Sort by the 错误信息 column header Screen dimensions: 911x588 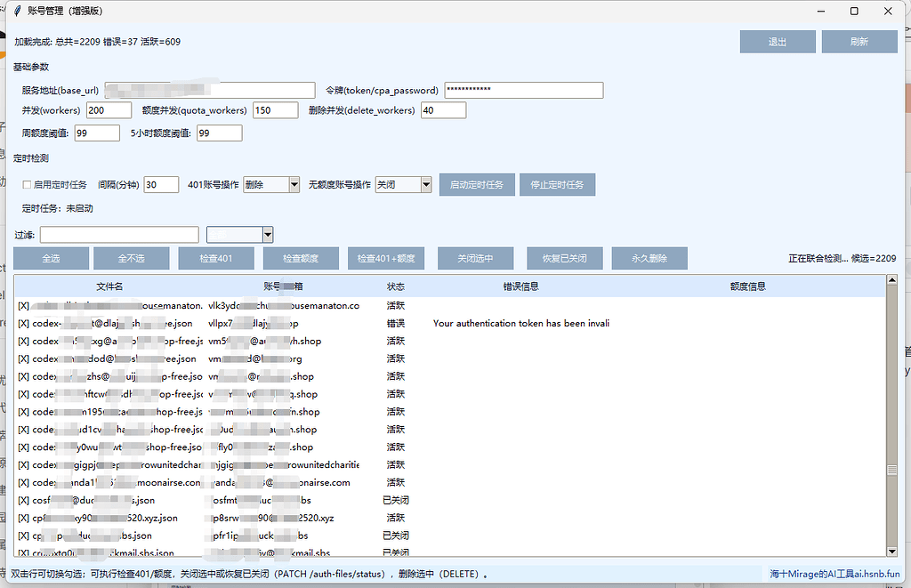coord(520,286)
